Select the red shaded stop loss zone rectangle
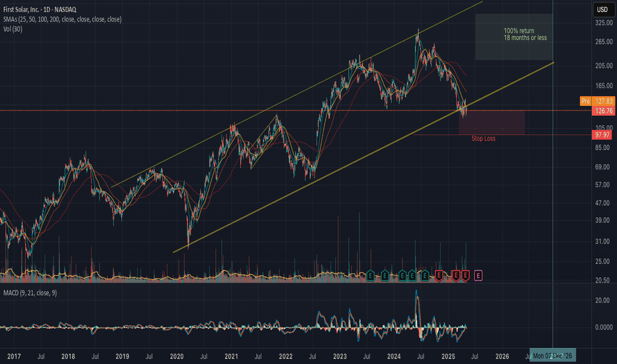The image size is (617, 364). pos(491,123)
